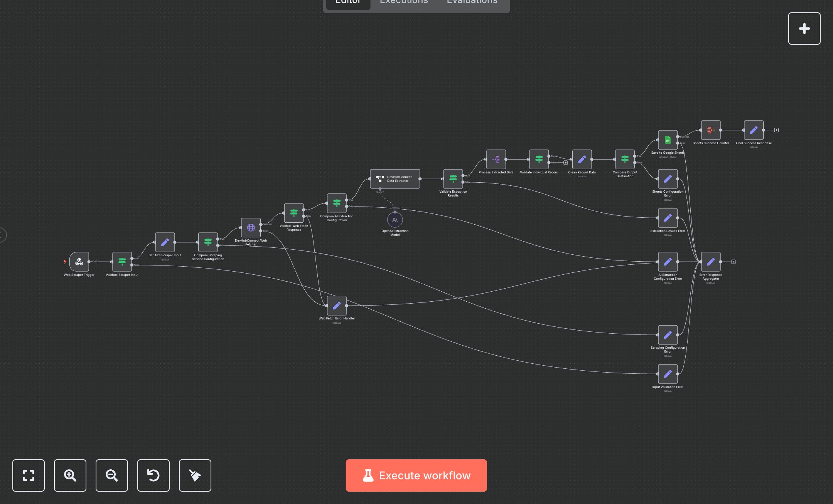Open the DevHubConnect Data Extractor node
The width and height of the screenshot is (833, 504).
pos(395,178)
